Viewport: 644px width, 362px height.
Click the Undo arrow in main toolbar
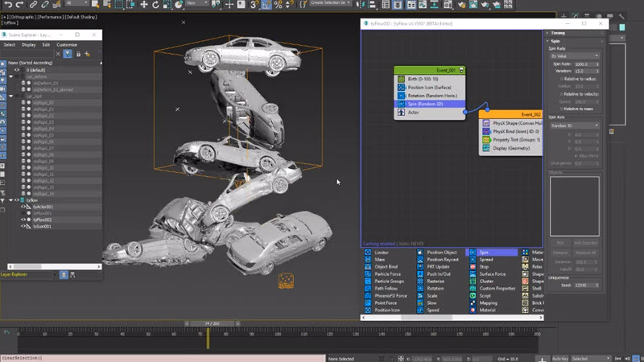coord(8,5)
